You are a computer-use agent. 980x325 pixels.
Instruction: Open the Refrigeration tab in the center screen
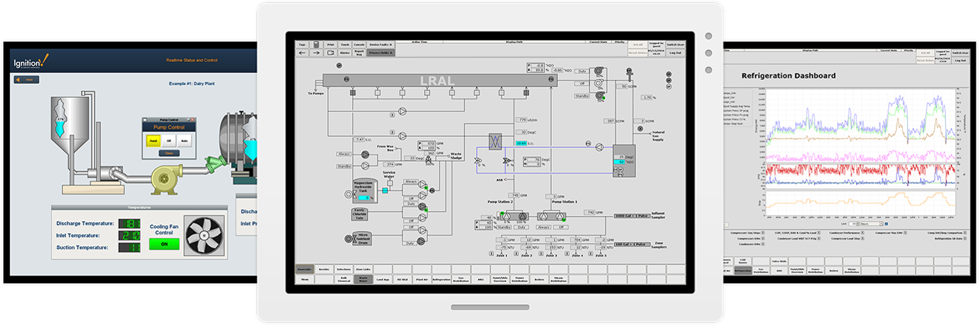click(441, 279)
